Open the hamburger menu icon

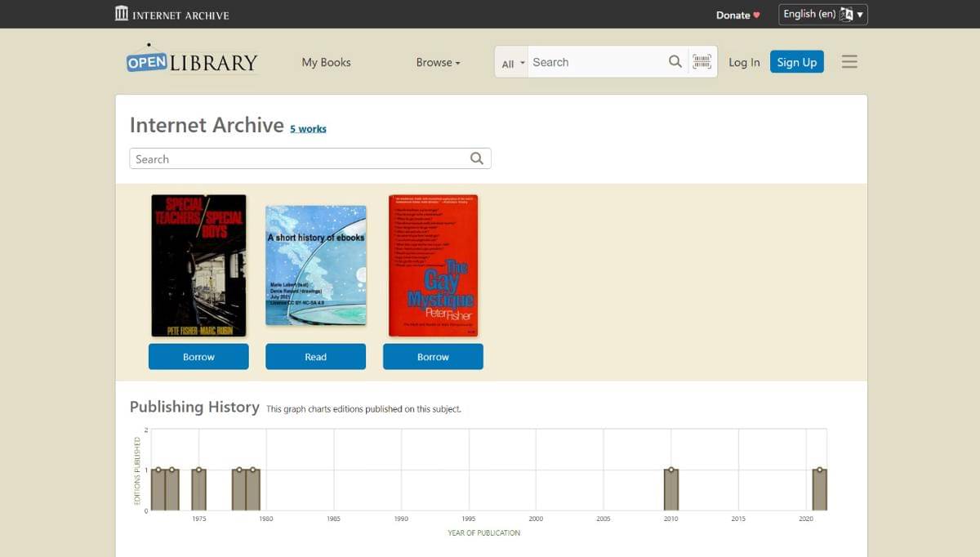click(849, 62)
